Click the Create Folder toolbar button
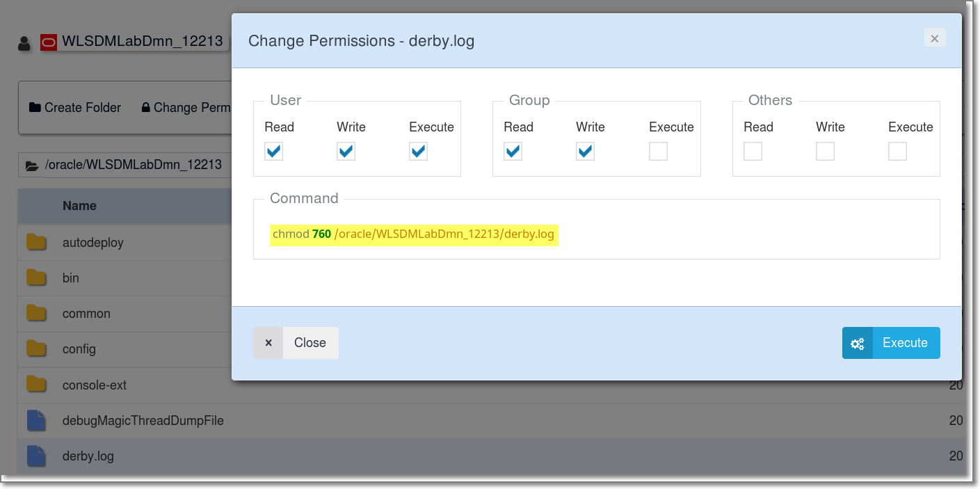This screenshot has height=489, width=980. click(75, 108)
